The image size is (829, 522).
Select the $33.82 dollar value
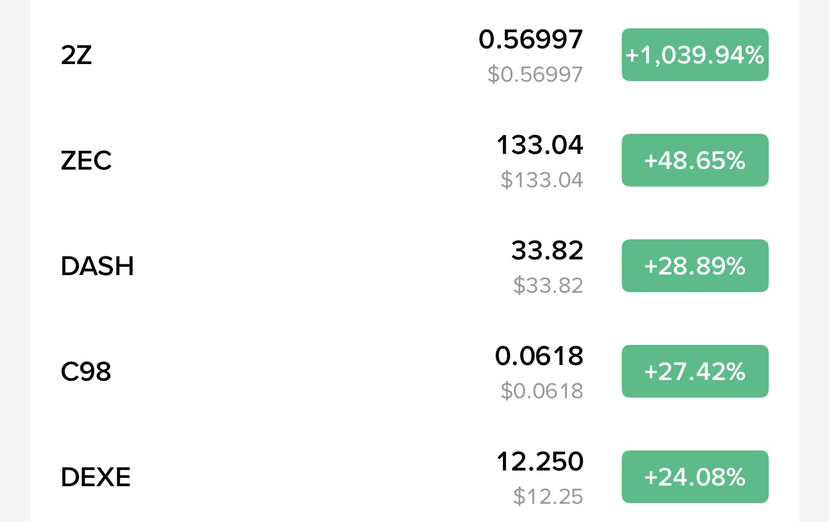[x=548, y=286]
